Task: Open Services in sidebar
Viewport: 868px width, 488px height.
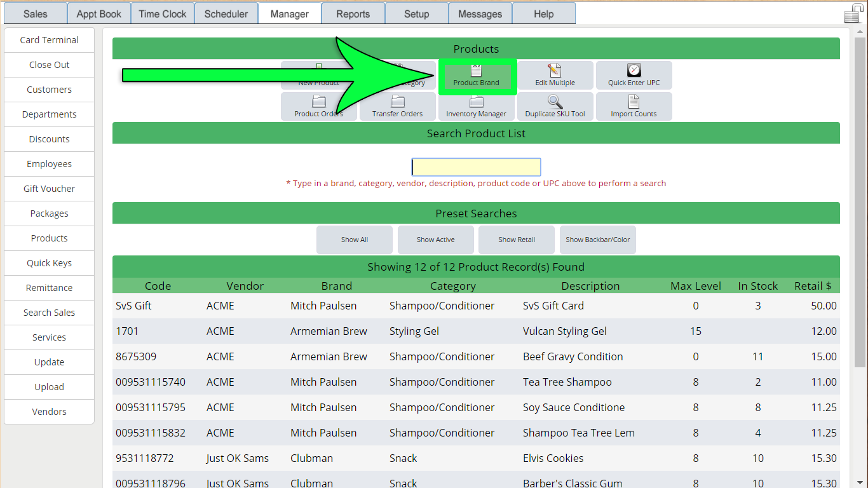Action: [x=49, y=337]
